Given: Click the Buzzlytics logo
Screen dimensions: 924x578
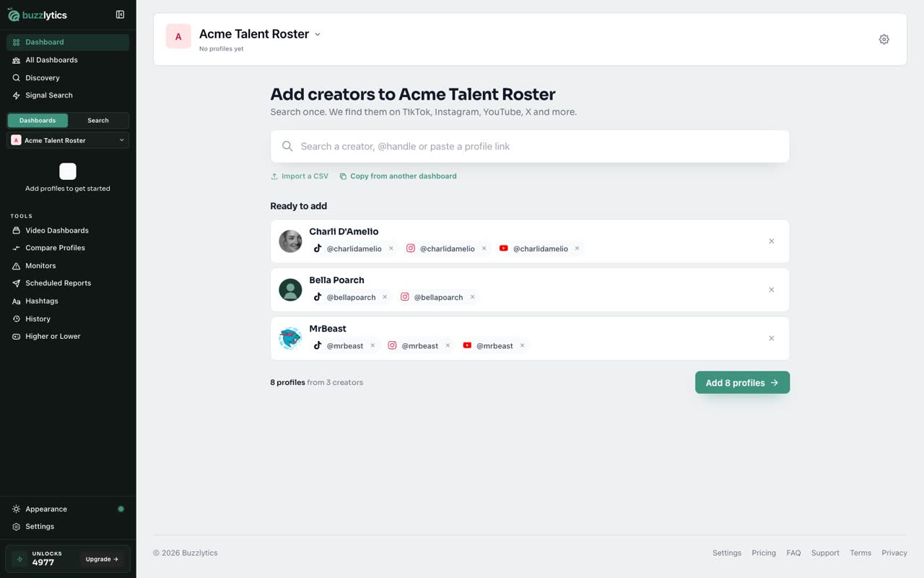Looking at the screenshot, I should (38, 15).
